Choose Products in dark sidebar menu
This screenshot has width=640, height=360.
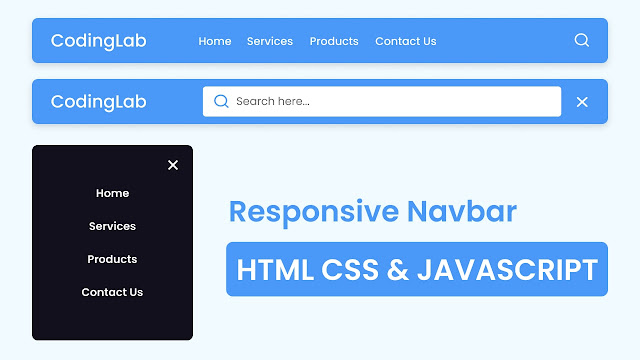tap(112, 259)
